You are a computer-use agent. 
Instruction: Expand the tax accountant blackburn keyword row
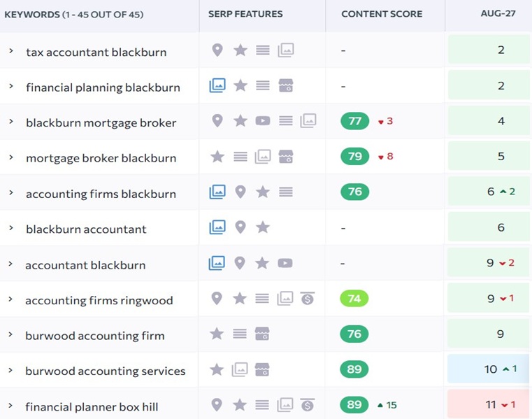tap(11, 51)
